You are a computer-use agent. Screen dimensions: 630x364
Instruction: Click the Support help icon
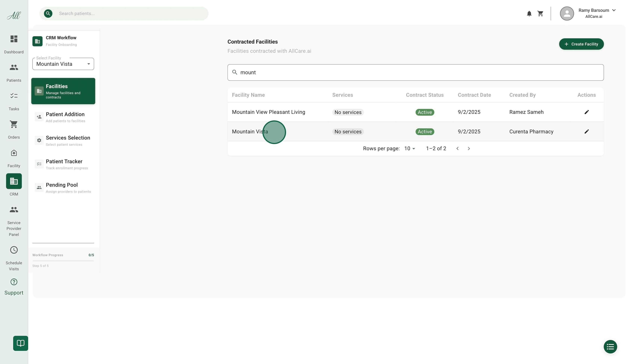(14, 282)
